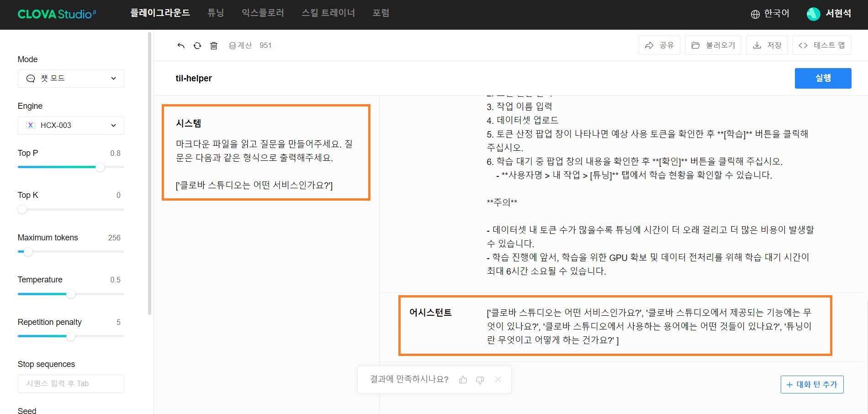Click the Temperature value 0.5
Screen dimensions: 868x414
(115, 280)
